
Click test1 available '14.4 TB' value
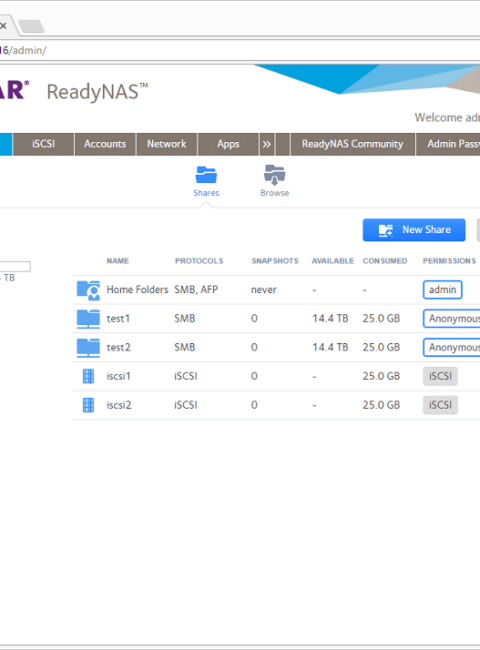point(330,318)
